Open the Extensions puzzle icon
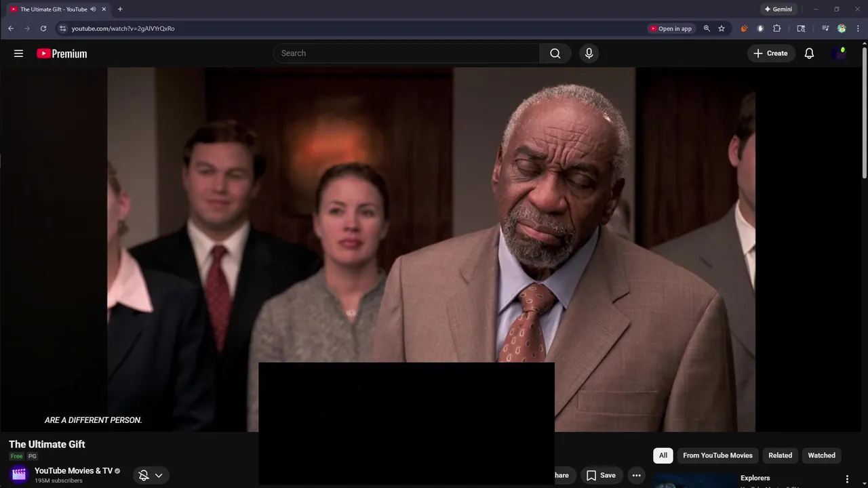The height and width of the screenshot is (488, 868). [x=777, y=28]
